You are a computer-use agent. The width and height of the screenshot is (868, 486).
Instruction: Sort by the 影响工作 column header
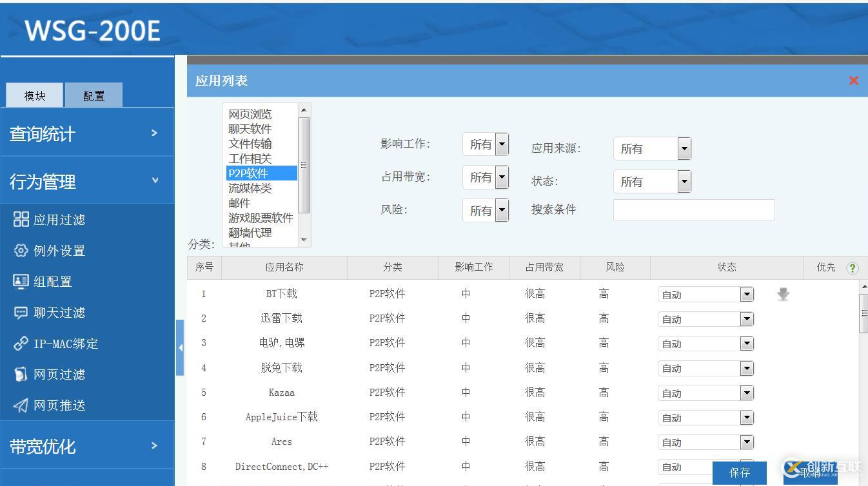point(473,267)
